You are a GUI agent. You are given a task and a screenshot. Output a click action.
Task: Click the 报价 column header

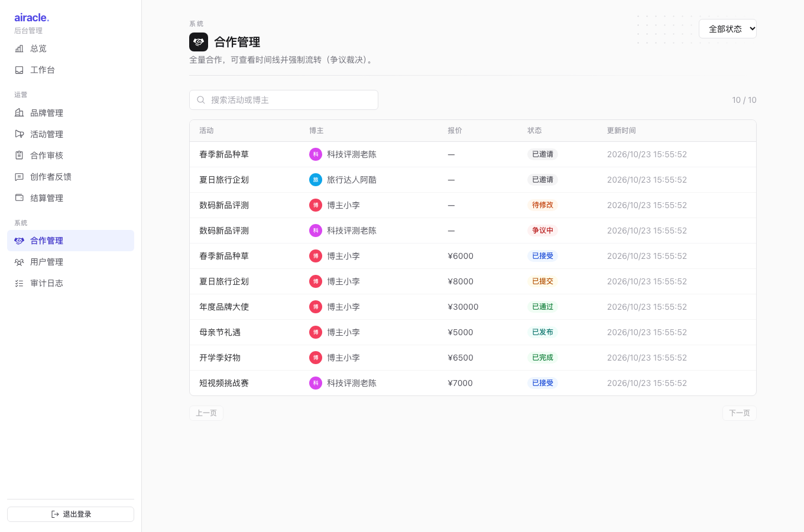click(455, 131)
